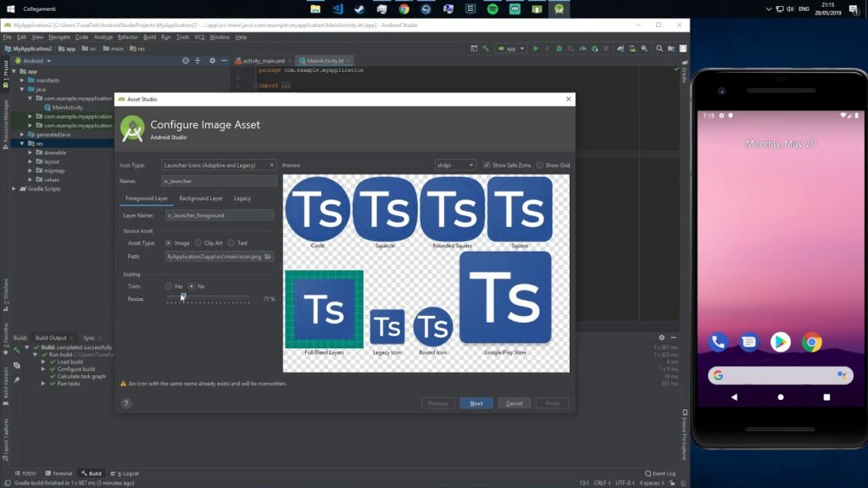The width and height of the screenshot is (868, 488).
Task: Browse for image path folder icon
Action: (x=268, y=257)
